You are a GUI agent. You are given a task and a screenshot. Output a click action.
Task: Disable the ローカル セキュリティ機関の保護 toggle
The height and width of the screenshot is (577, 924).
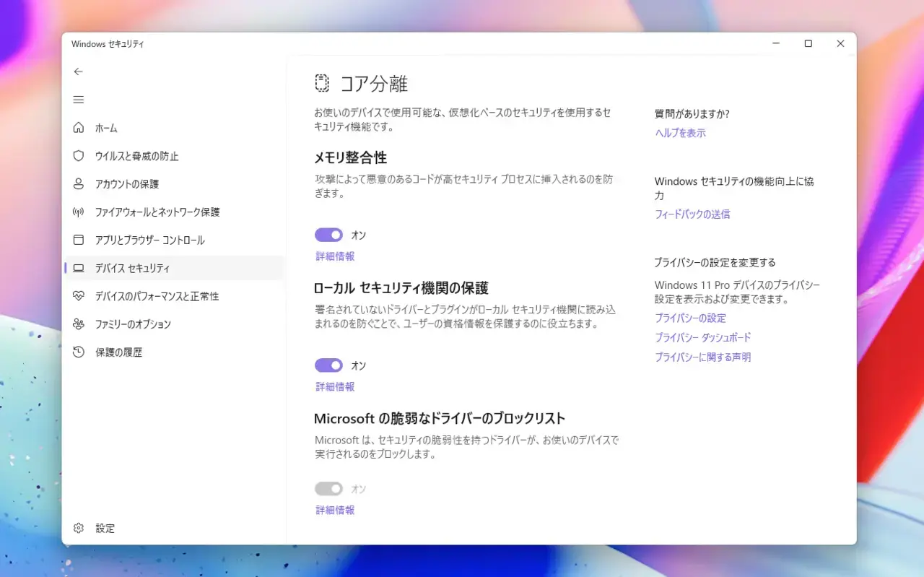[x=328, y=365]
